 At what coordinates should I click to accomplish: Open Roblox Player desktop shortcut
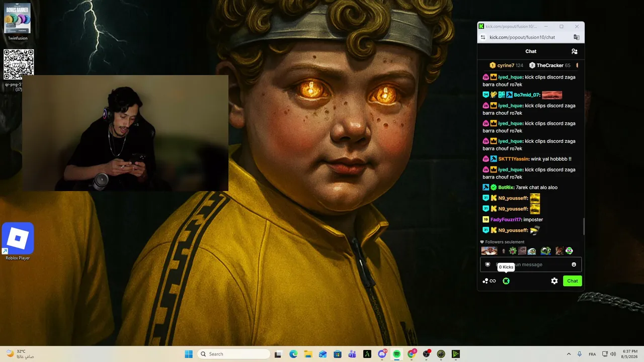(x=18, y=242)
